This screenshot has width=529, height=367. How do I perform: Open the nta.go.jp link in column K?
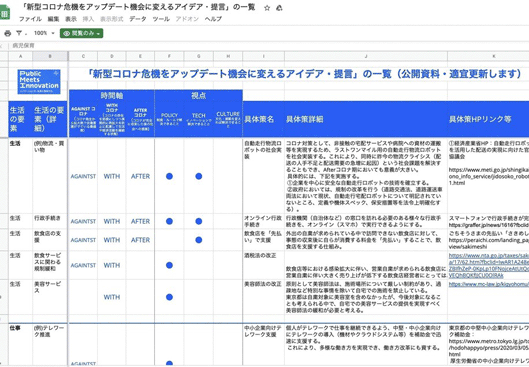click(489, 265)
